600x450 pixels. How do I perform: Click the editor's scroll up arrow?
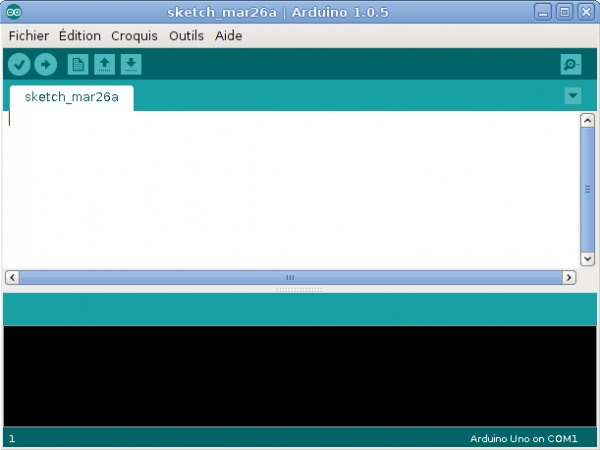coord(588,121)
